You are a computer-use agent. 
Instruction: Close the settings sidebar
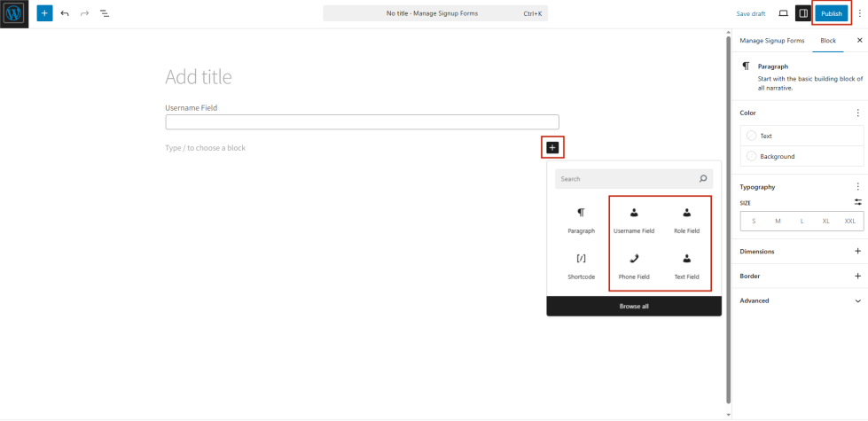(859, 41)
